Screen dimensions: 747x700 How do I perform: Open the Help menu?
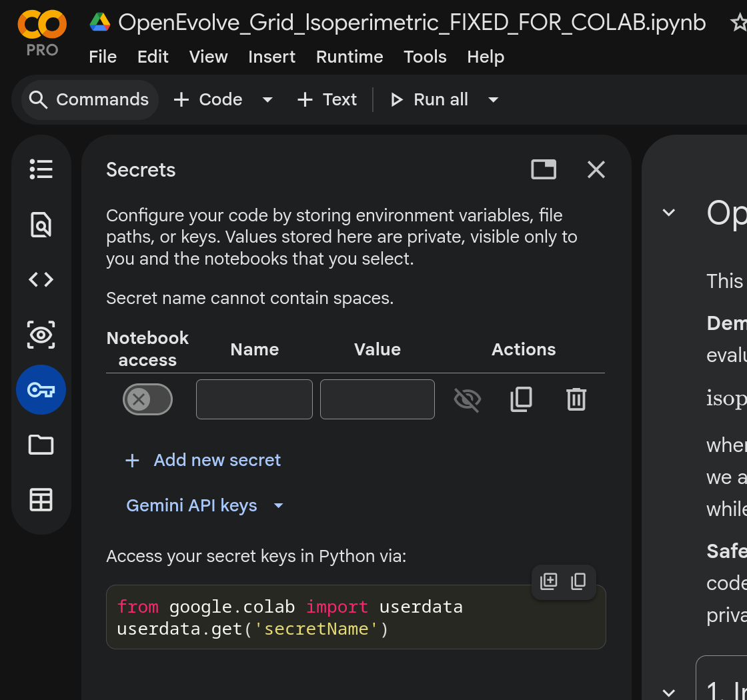(486, 57)
